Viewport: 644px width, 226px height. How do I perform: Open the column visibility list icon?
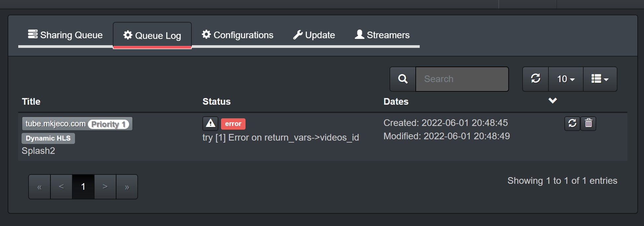(597, 79)
